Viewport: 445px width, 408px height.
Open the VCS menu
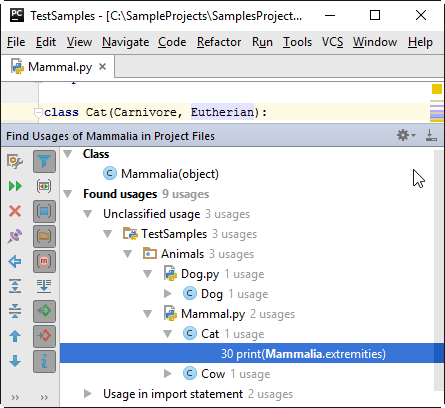tap(332, 42)
